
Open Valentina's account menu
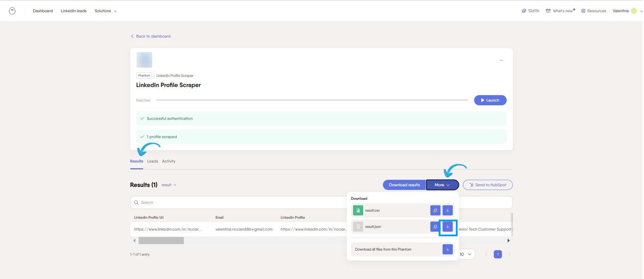[627, 11]
